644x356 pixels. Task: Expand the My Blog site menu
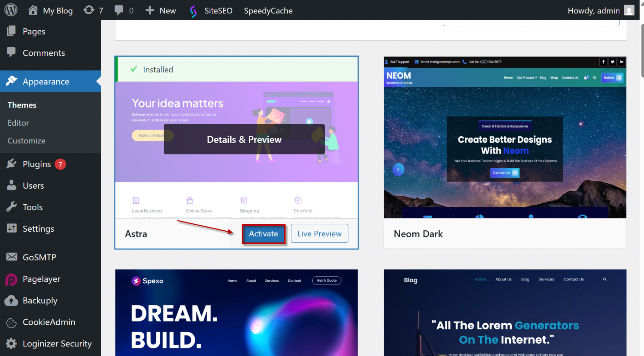[x=51, y=11]
